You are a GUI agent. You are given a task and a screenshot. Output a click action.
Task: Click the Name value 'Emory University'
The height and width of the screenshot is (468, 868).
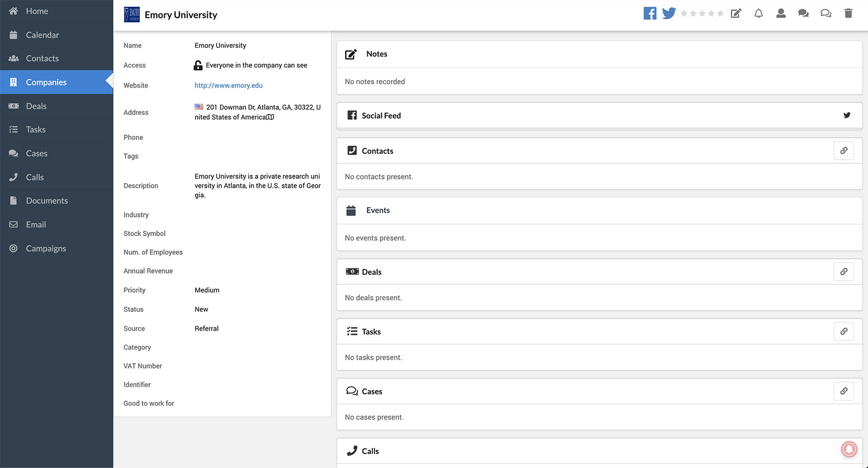[x=221, y=45]
